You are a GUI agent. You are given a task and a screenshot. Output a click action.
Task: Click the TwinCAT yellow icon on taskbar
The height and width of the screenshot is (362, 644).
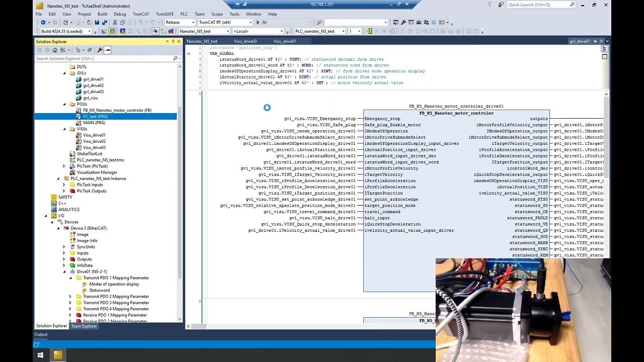(x=58, y=355)
